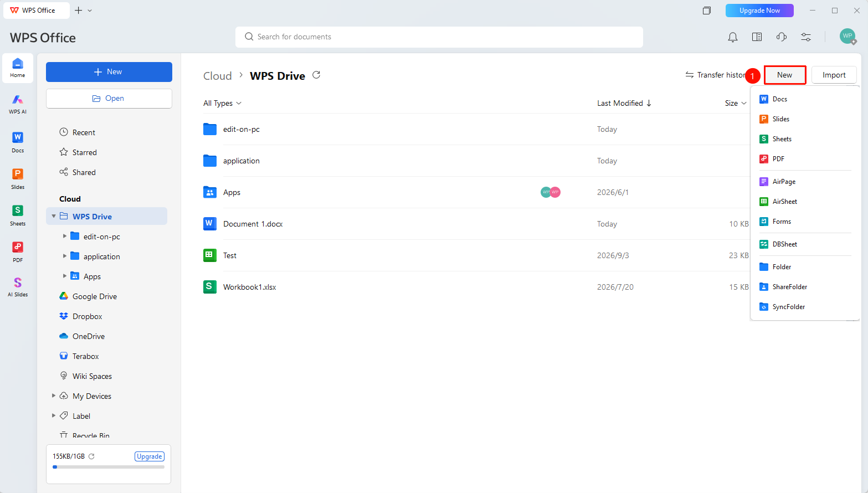The width and height of the screenshot is (868, 493).
Task: Add a new tab with plus icon
Action: (78, 11)
